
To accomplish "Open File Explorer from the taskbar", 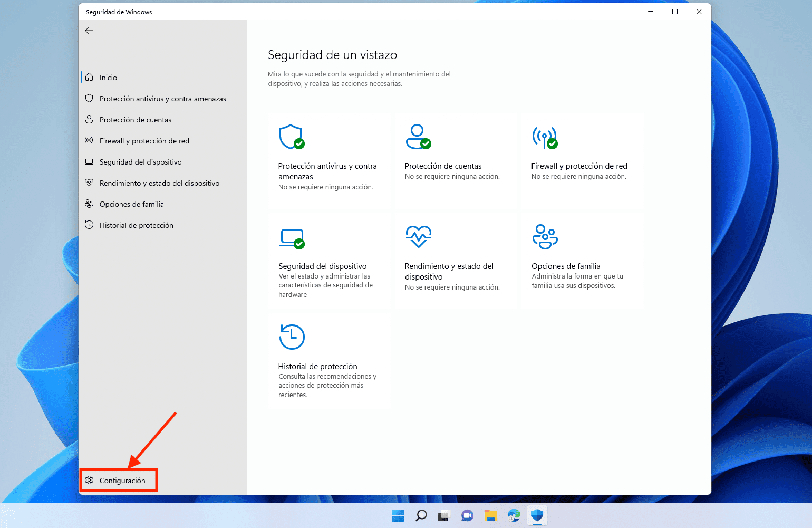I will coord(490,515).
